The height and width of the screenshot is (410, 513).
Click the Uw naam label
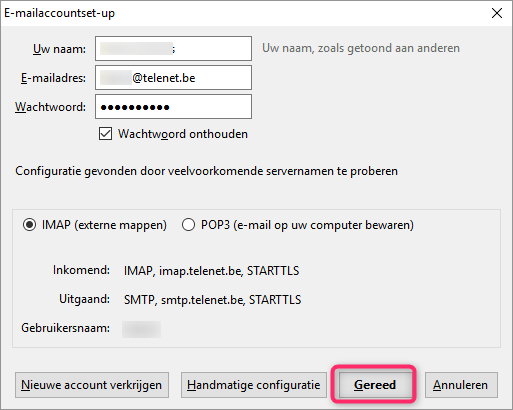point(59,49)
